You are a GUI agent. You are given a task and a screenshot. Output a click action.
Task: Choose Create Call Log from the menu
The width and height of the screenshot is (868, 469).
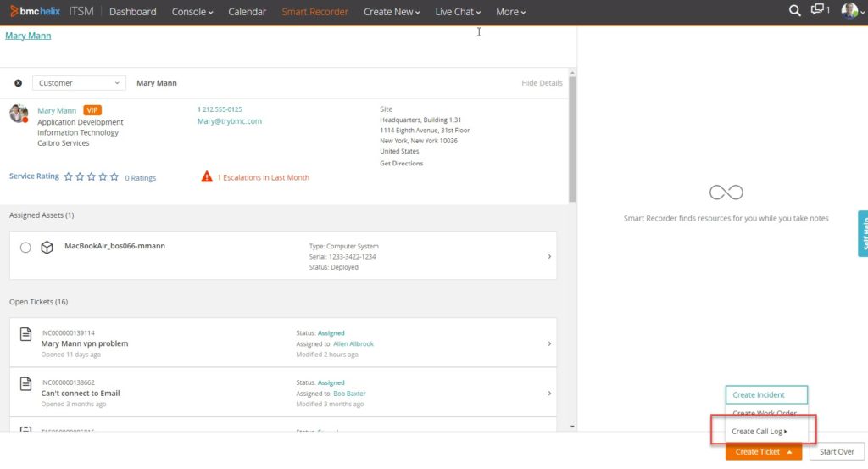(x=759, y=432)
